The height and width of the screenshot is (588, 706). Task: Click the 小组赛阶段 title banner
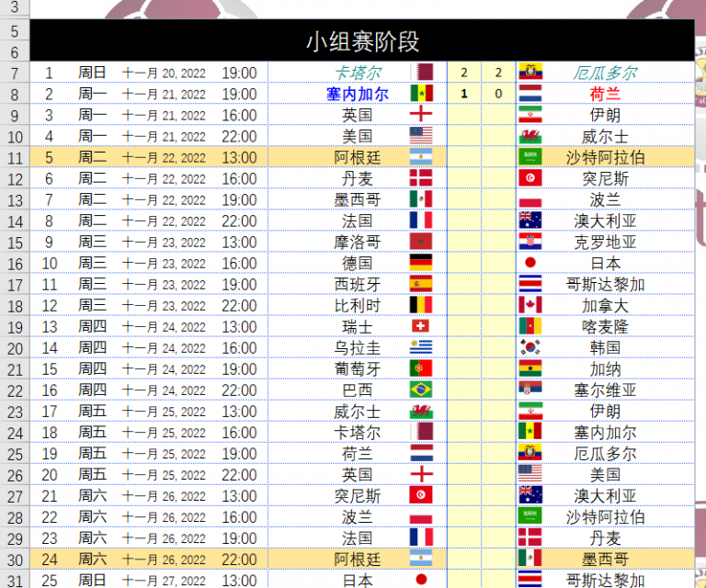[x=362, y=41]
